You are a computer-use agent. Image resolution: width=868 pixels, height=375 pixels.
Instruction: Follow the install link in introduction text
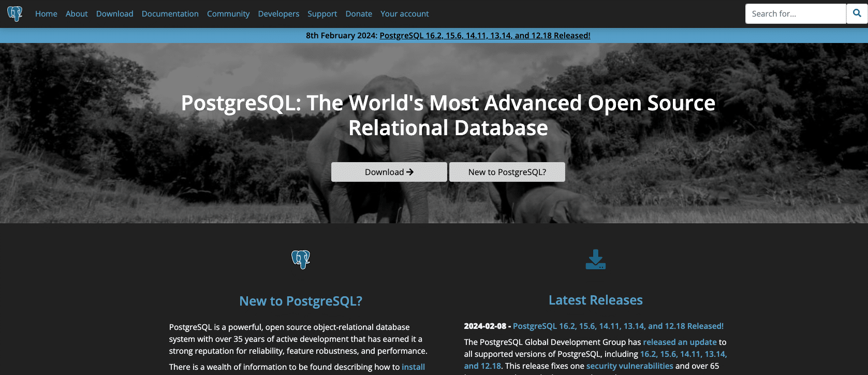click(x=414, y=367)
